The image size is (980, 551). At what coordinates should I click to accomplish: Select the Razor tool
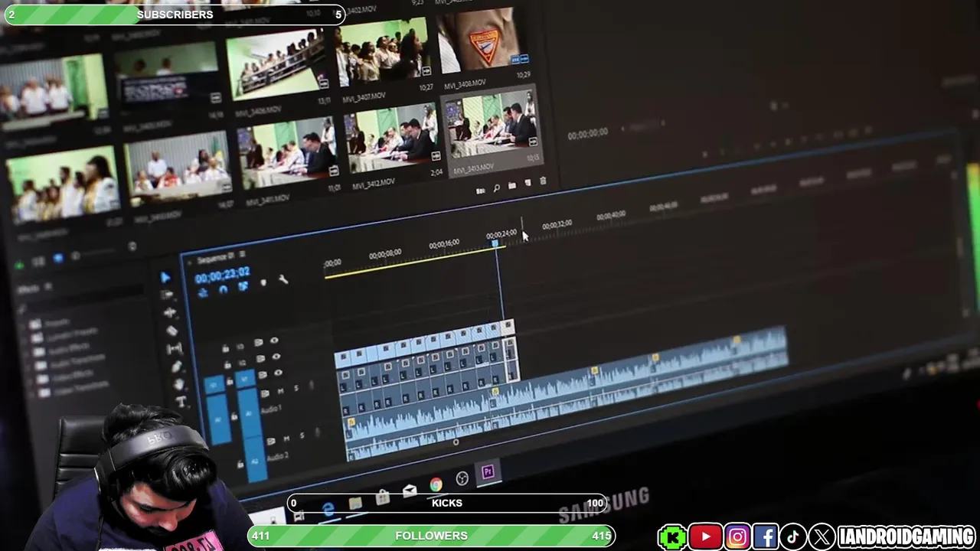point(172,331)
